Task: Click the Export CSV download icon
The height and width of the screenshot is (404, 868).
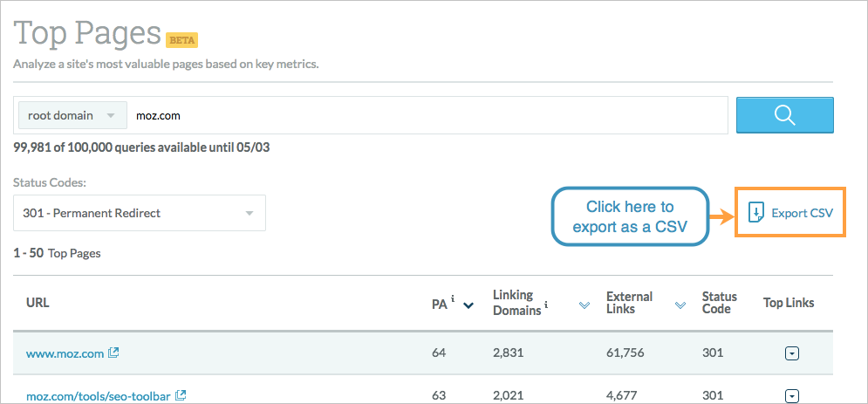Action: coord(755,213)
